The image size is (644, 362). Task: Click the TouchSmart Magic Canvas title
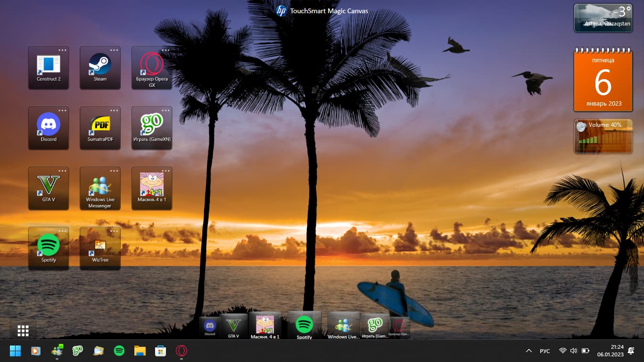tap(329, 11)
